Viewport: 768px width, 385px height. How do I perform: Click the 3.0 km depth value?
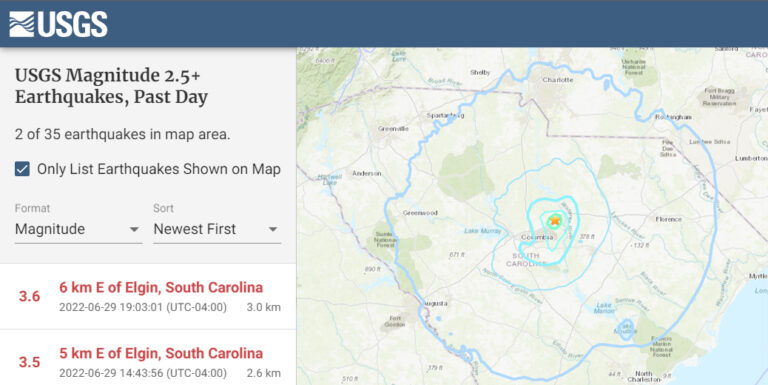(x=264, y=308)
